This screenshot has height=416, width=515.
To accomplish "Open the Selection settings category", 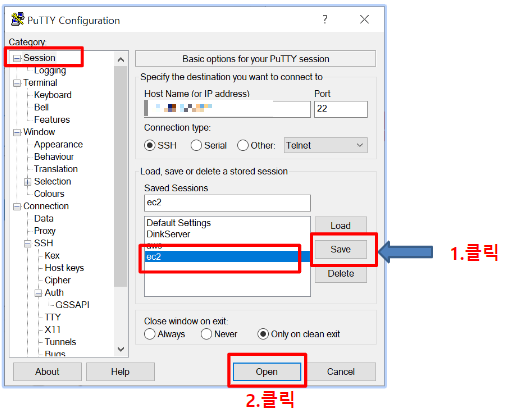I will [53, 181].
